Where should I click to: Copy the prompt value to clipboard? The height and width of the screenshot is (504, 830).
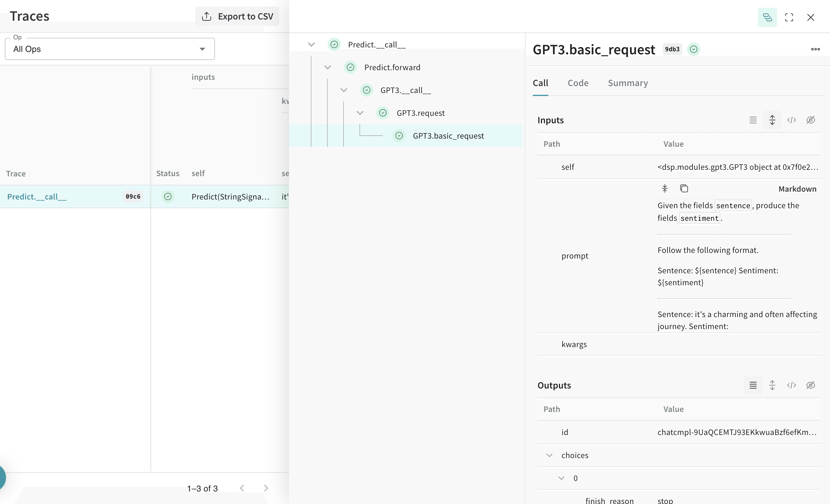click(684, 188)
